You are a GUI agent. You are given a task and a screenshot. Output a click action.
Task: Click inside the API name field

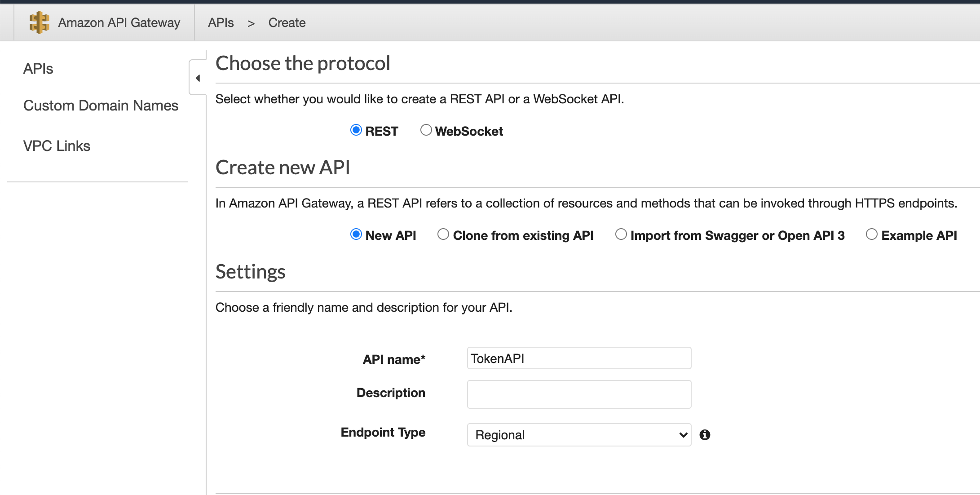578,358
